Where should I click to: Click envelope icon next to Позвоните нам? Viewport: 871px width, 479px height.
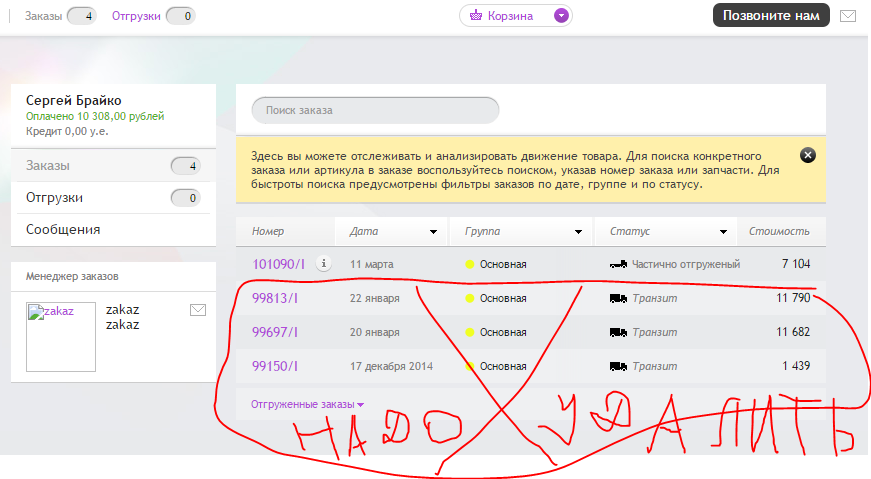[847, 16]
